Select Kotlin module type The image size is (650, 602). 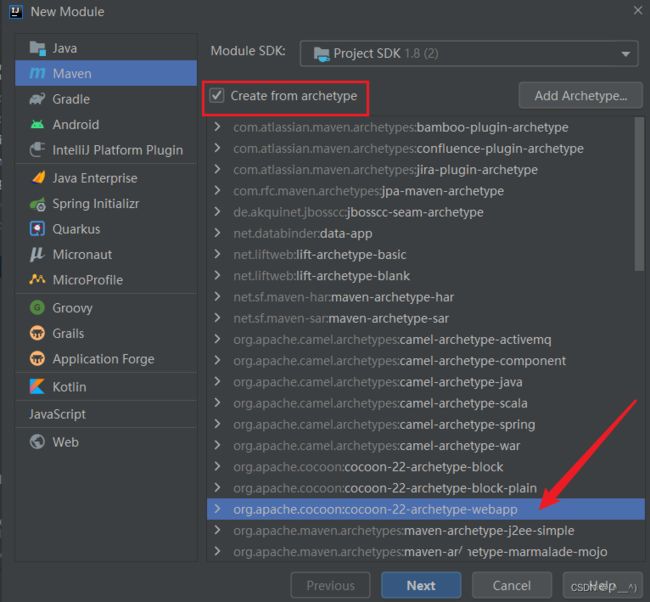(x=106, y=386)
